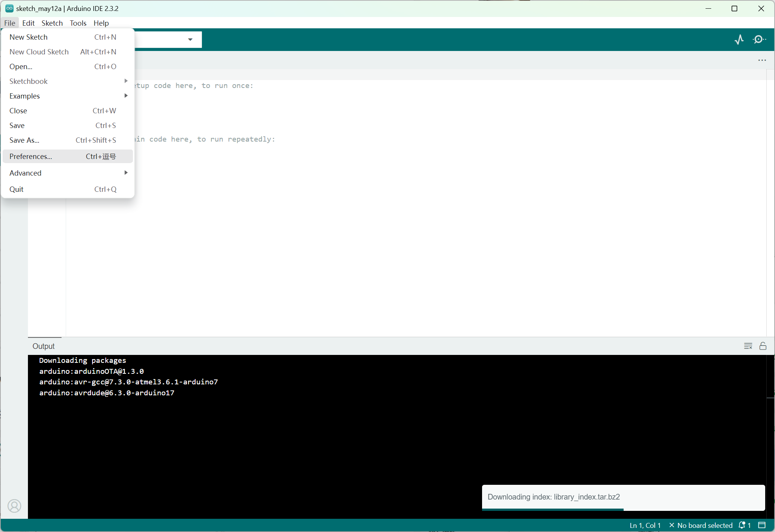Viewport: 775px width, 532px height.
Task: Click the editor vertical scrollbar
Action: [770, 204]
